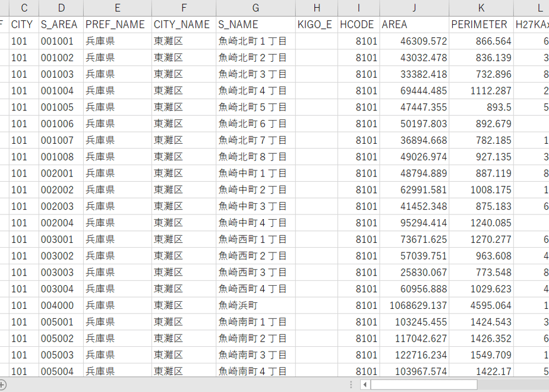This screenshot has height=392, width=549.
Task: Click the horizontal scrollbar left arrow
Action: (365, 385)
